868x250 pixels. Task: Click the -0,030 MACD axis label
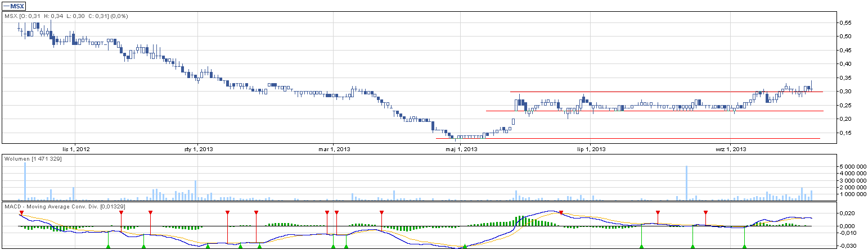849,246
